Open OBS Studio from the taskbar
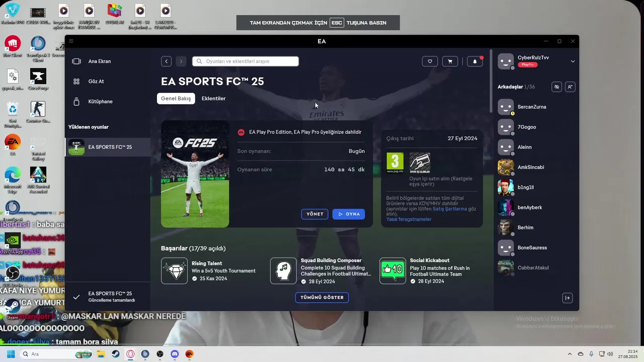Image resolution: width=644 pixels, height=362 pixels. tap(160, 354)
